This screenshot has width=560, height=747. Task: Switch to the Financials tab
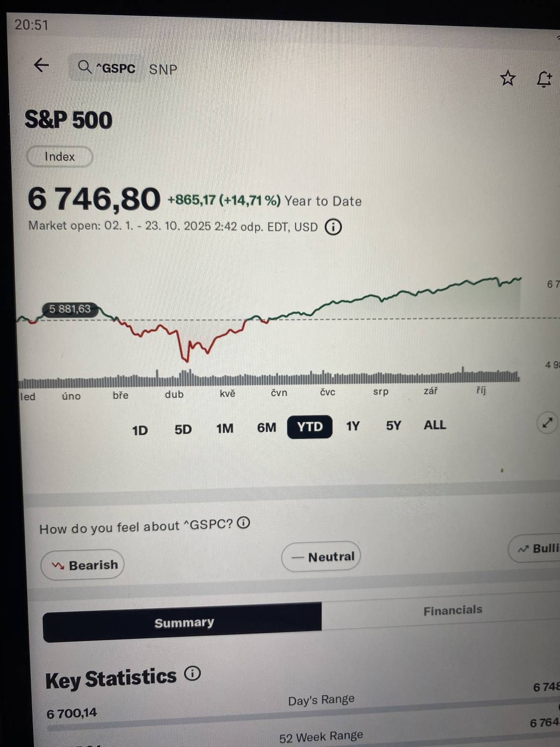point(452,610)
